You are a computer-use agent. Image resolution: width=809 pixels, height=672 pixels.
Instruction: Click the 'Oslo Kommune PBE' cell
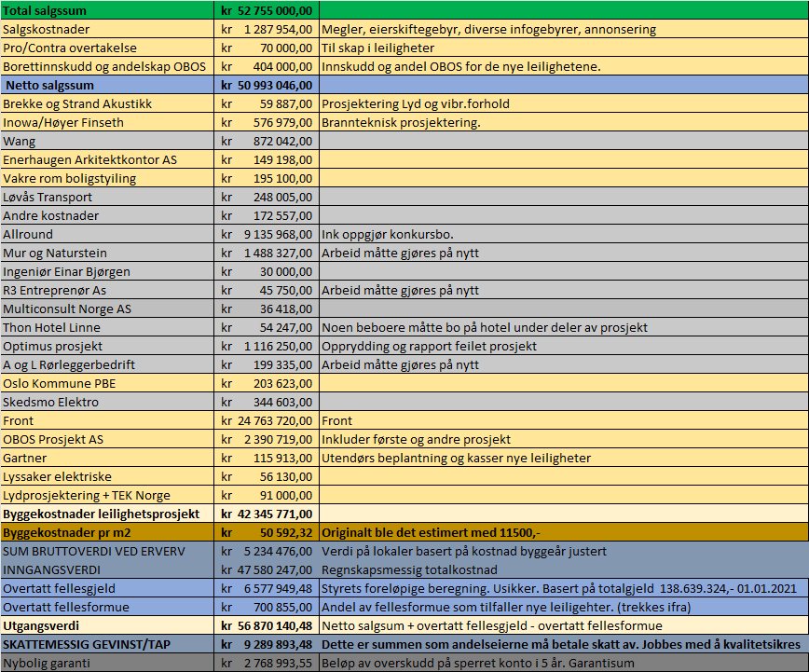(107, 383)
